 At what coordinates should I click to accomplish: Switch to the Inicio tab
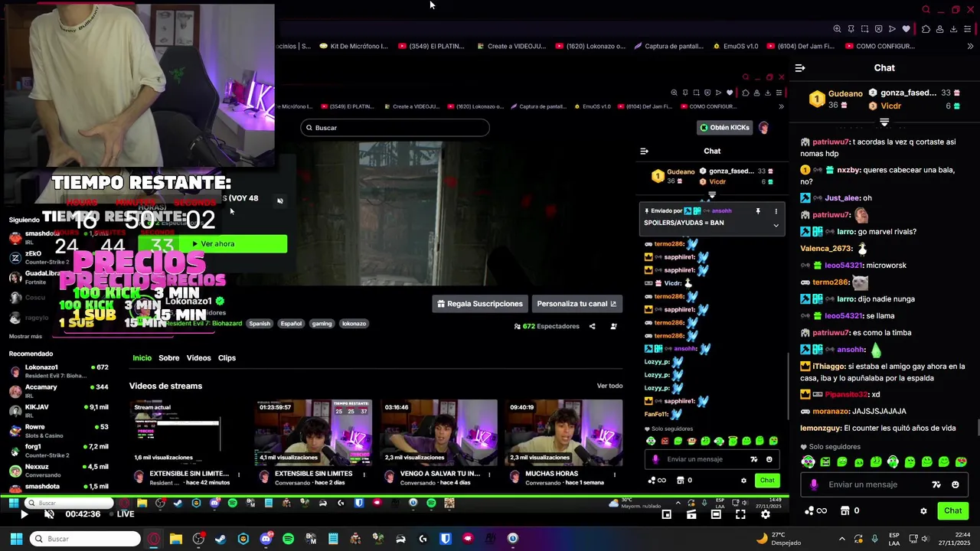[x=142, y=358]
